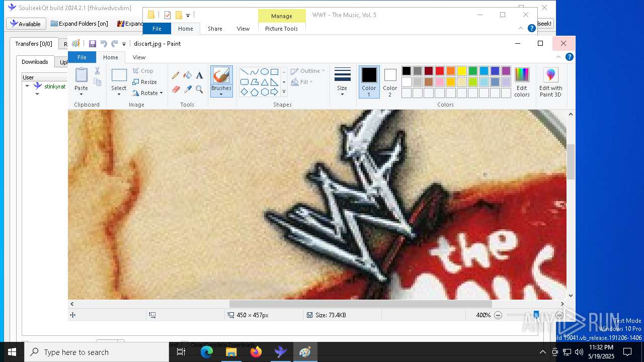Viewport: 644px width, 362px height.
Task: Pick the red color in palette
Action: click(440, 71)
